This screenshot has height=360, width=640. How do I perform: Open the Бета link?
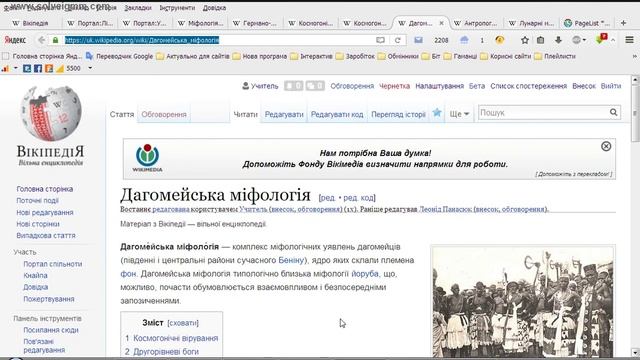[x=477, y=86]
